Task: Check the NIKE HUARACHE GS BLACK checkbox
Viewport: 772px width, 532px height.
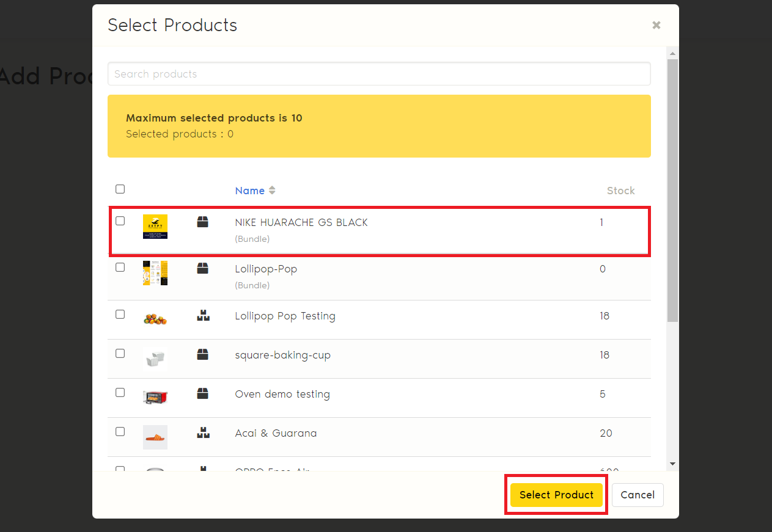Action: pos(120,221)
